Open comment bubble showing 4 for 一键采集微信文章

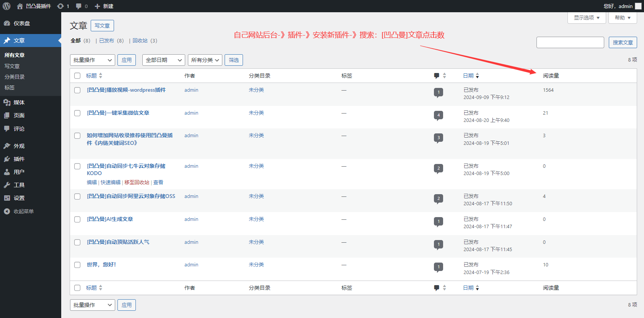439,115
